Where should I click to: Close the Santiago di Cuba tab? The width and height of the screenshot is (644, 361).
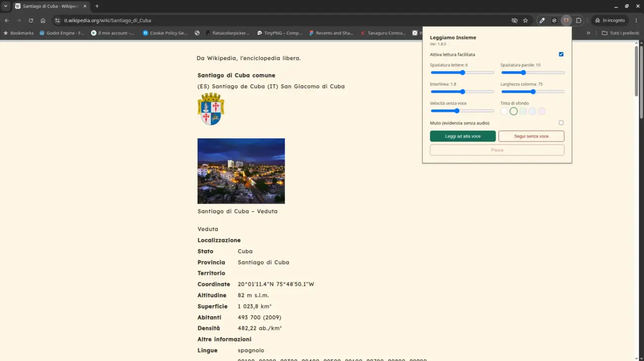pyautogui.click(x=84, y=6)
